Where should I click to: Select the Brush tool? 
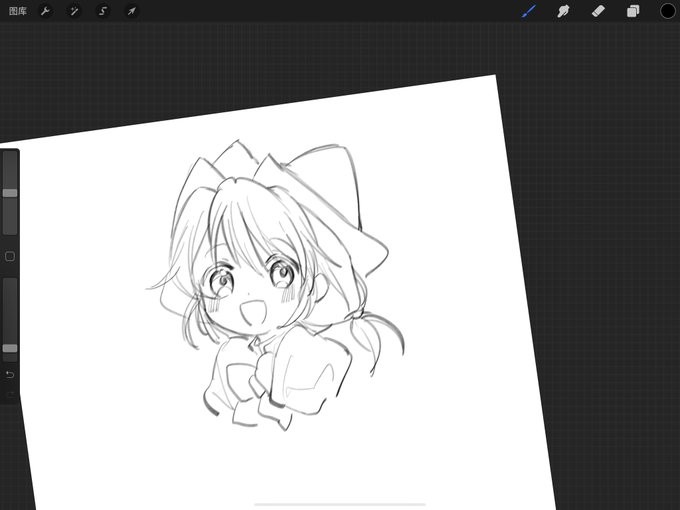tap(529, 11)
